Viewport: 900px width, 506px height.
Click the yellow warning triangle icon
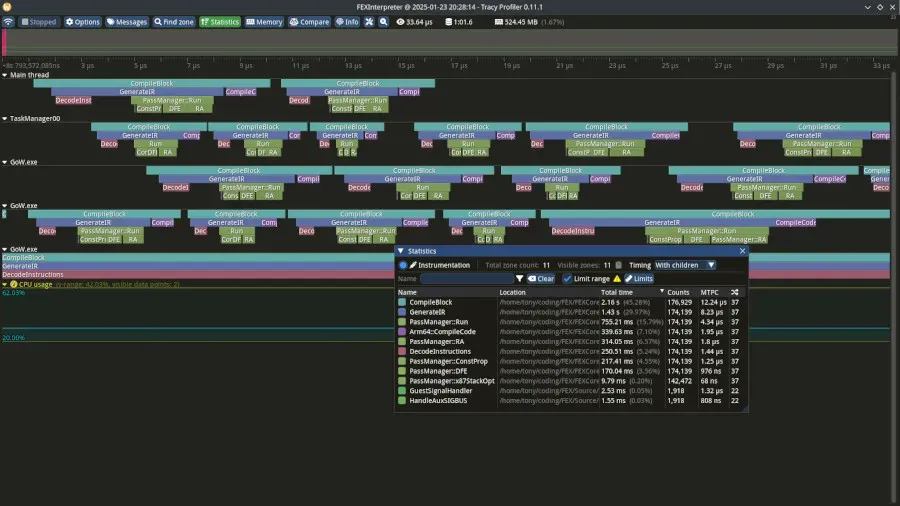coord(617,279)
